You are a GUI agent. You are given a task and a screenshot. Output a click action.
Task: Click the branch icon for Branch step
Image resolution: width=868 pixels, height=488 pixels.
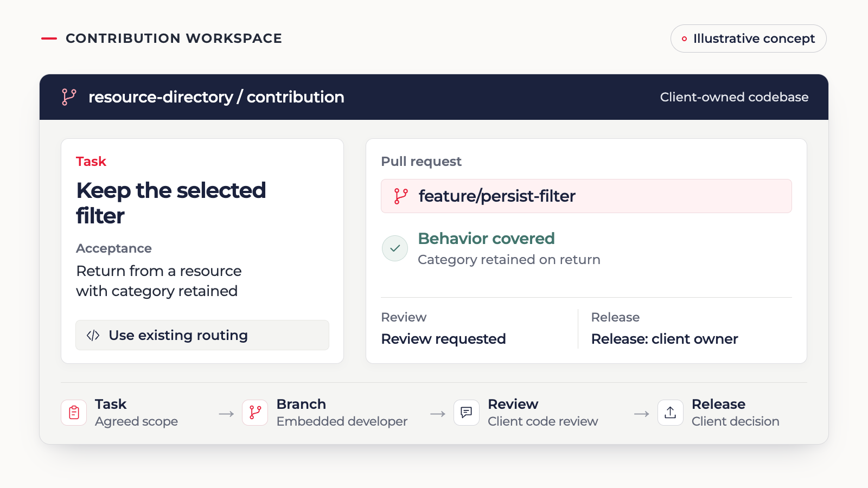tap(255, 413)
